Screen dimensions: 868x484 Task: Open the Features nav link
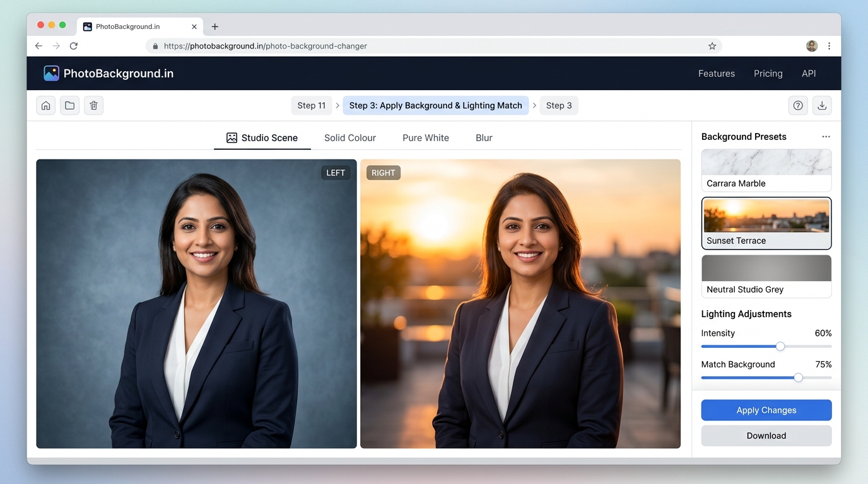pos(717,73)
